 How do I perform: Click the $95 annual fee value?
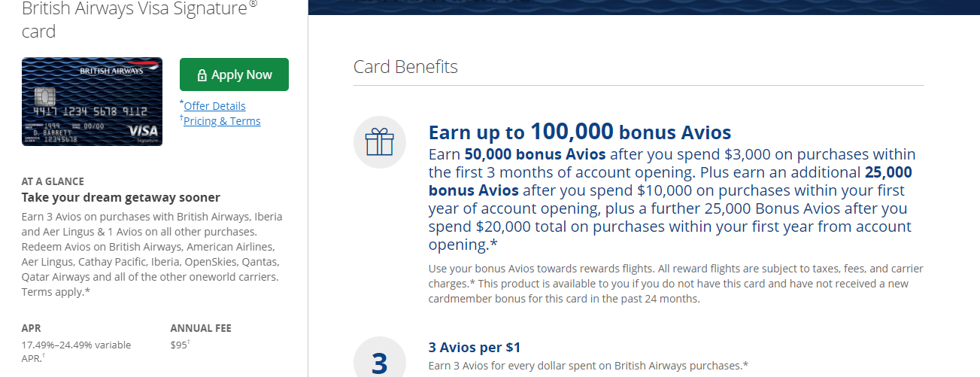pos(181,345)
